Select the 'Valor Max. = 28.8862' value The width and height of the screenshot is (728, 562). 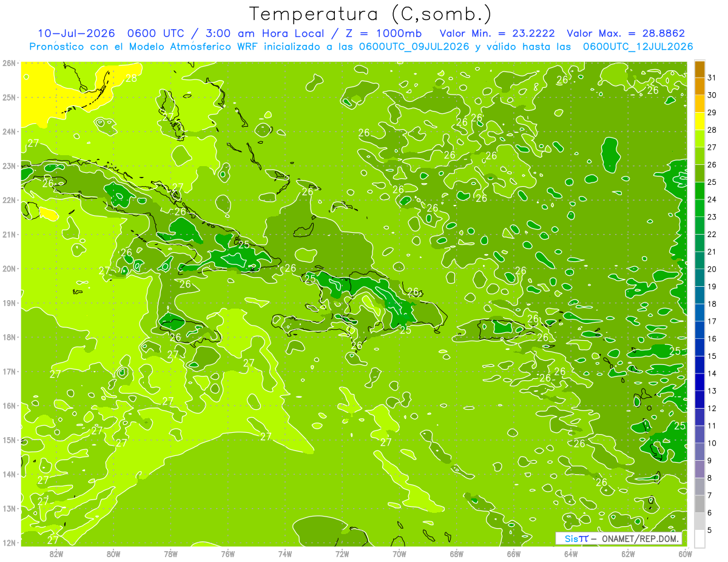point(626,33)
